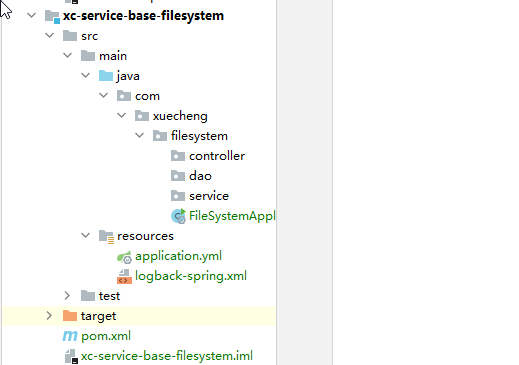Collapse the xc-service-base-filesystem module node

(32, 15)
